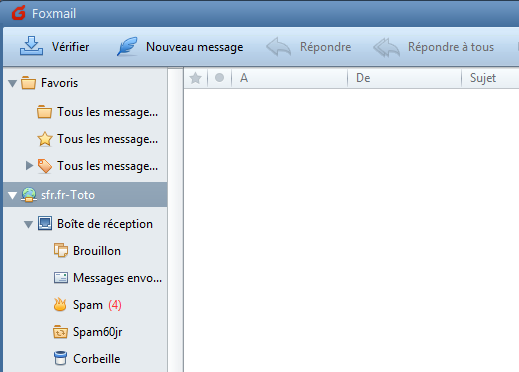Image resolution: width=519 pixels, height=372 pixels.
Task: Click the Corbeille trash bin icon
Action: point(60,358)
